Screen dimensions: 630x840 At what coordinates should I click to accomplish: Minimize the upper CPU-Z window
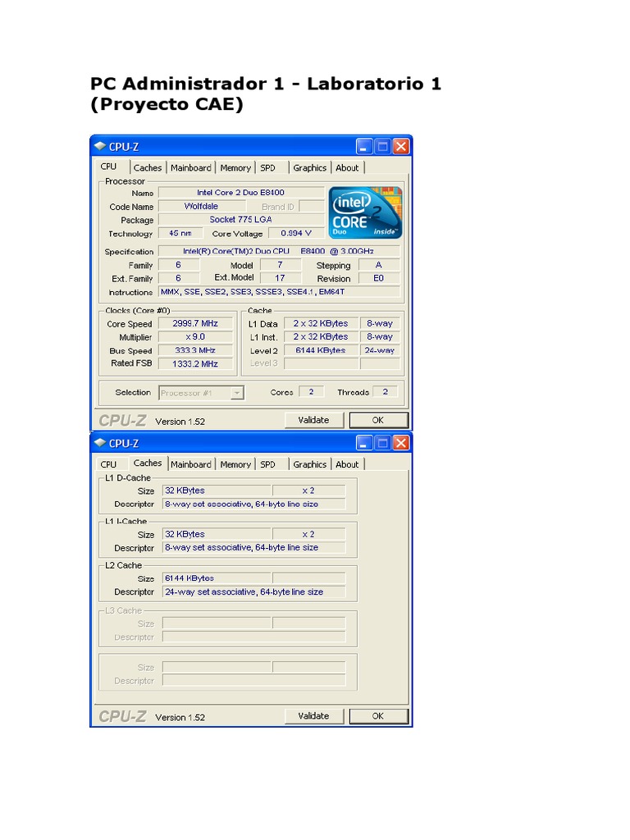365,146
